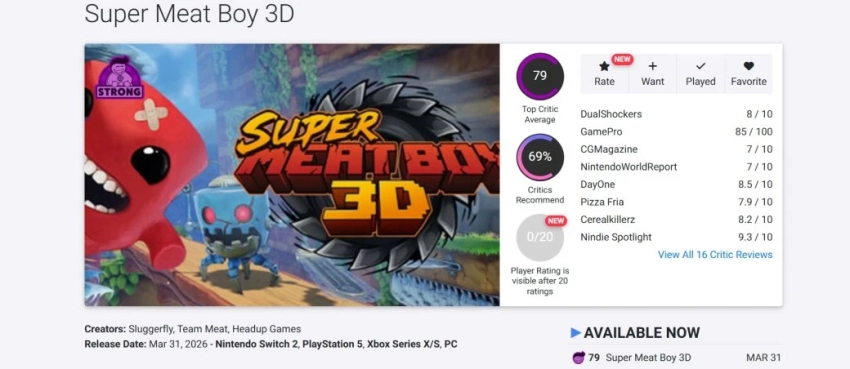Open the DualShockers review
The width and height of the screenshot is (850, 369).
676,114
